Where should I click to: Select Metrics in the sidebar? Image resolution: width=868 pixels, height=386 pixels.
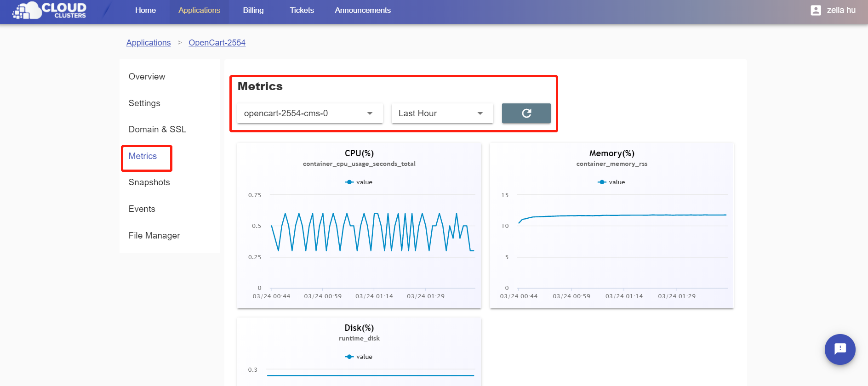coord(143,156)
